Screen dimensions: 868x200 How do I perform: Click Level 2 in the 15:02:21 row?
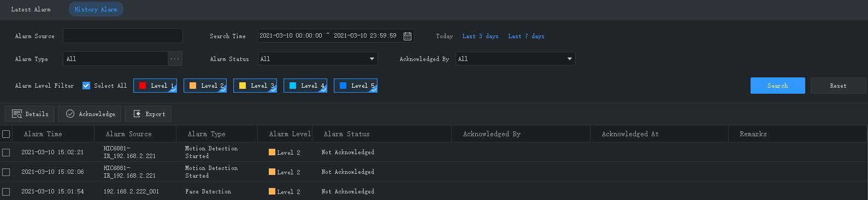point(284,153)
